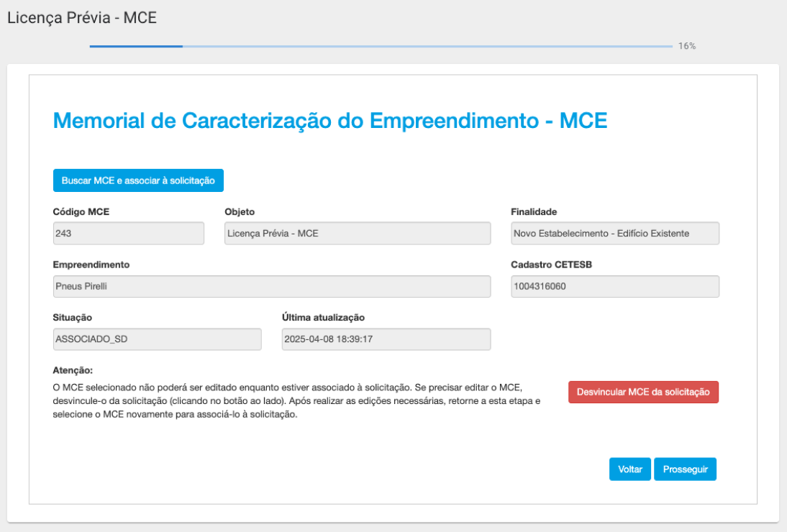Click the 16% progress label
Screen dimensions: 787x532
click(x=686, y=46)
